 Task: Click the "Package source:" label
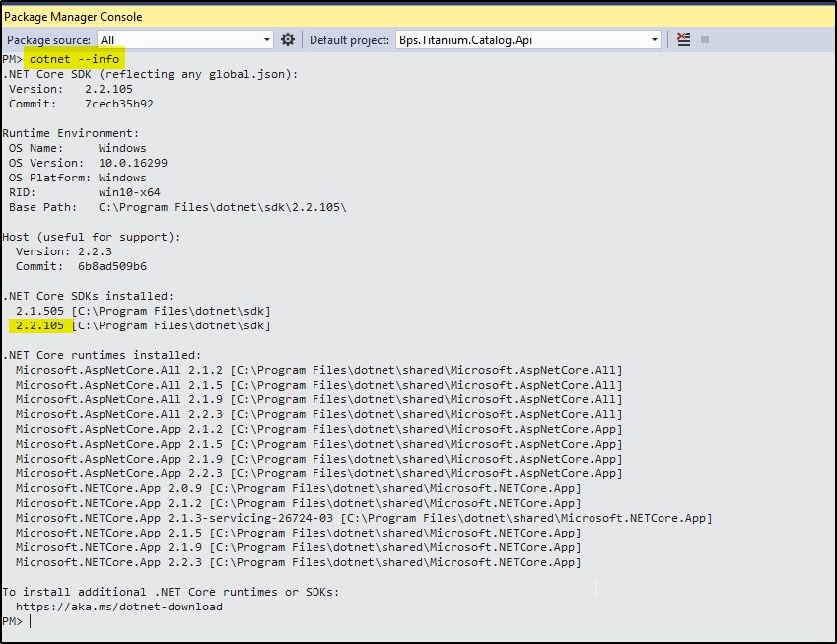51,37
